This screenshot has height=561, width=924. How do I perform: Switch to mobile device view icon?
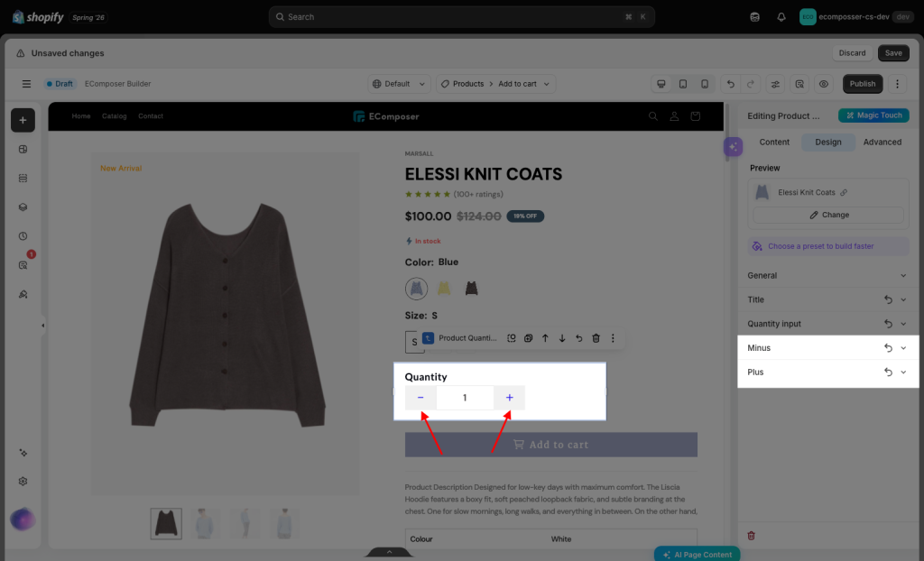point(704,84)
